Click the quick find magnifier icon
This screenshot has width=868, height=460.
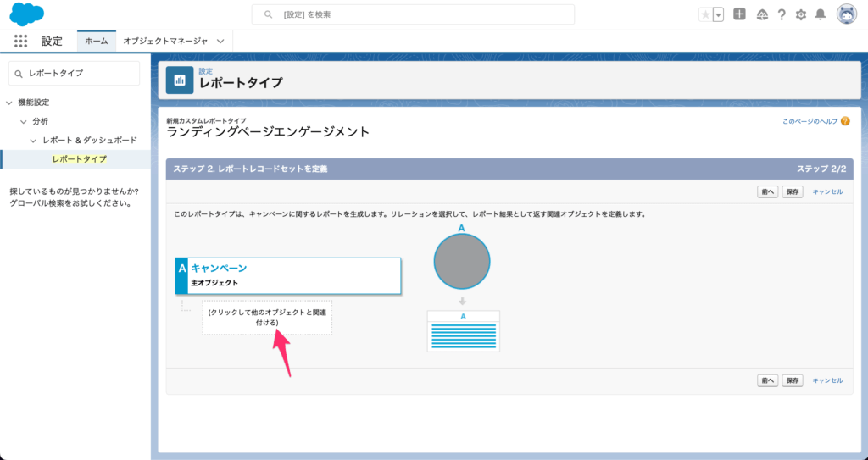pyautogui.click(x=19, y=74)
